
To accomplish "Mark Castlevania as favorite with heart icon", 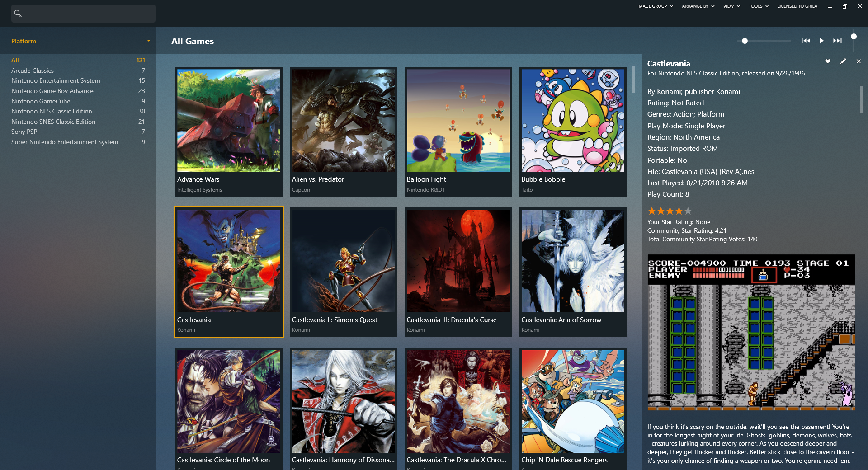I will [x=828, y=61].
